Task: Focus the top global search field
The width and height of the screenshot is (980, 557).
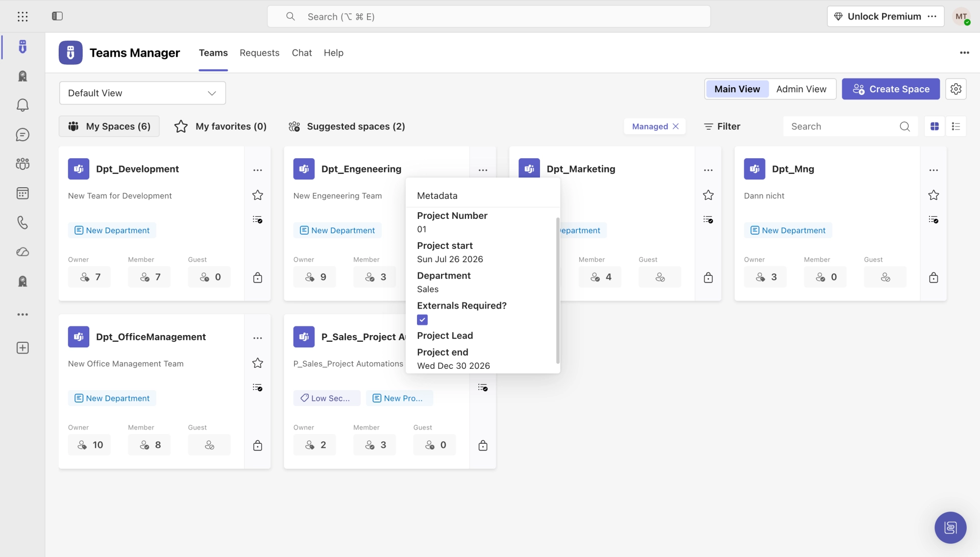Action: click(489, 16)
